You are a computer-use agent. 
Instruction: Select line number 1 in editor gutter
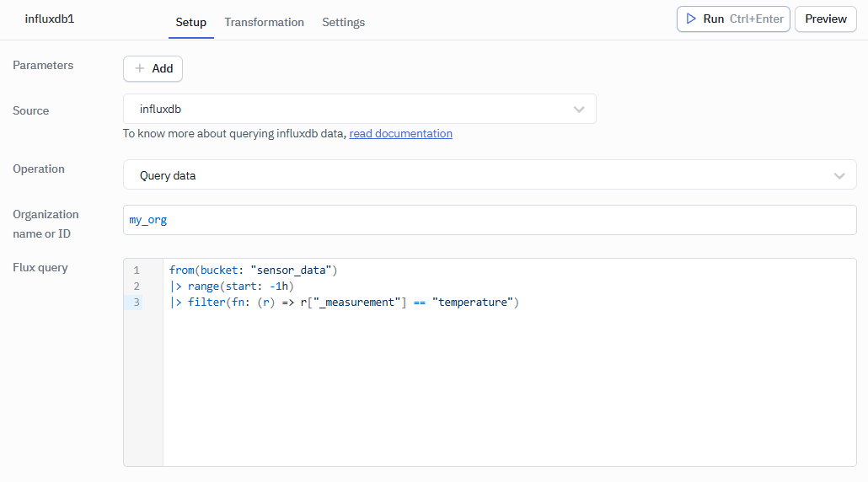[x=137, y=270]
